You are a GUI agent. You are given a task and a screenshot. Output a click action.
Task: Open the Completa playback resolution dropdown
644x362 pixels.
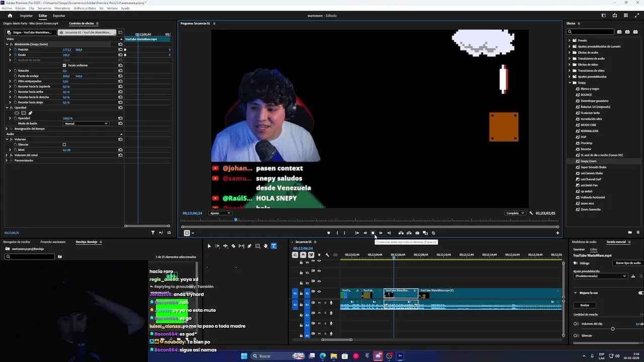click(515, 213)
